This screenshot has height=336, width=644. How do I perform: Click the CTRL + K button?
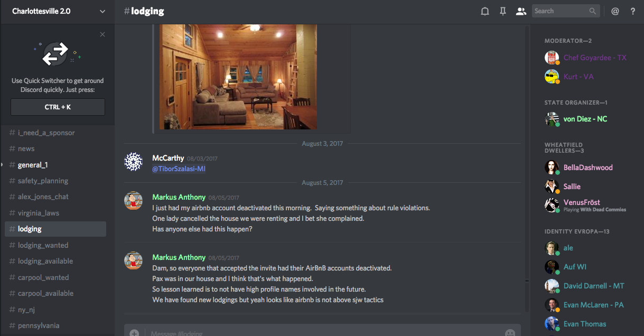pos(58,107)
